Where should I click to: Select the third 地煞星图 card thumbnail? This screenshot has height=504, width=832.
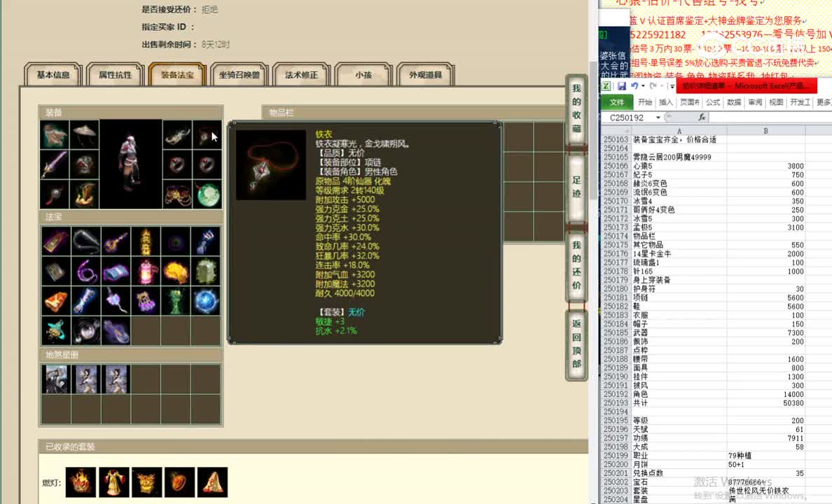(116, 379)
